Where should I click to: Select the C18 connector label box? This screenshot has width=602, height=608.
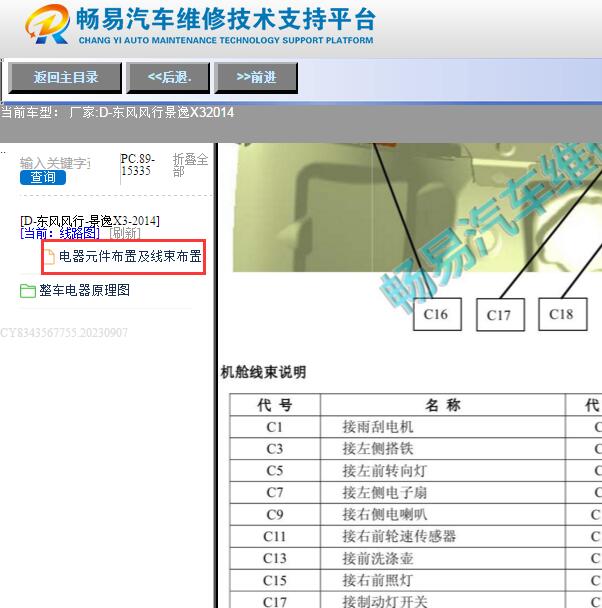[x=562, y=314]
